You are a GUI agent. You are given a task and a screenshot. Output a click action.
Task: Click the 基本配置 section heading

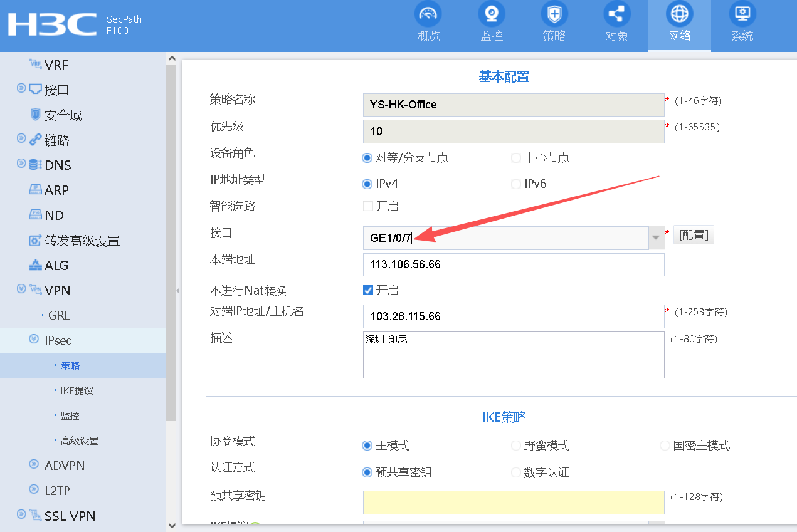coord(504,77)
